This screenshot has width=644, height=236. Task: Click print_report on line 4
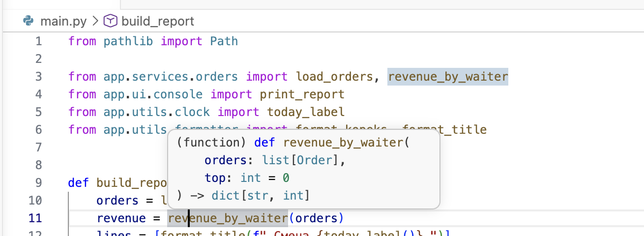coord(302,94)
